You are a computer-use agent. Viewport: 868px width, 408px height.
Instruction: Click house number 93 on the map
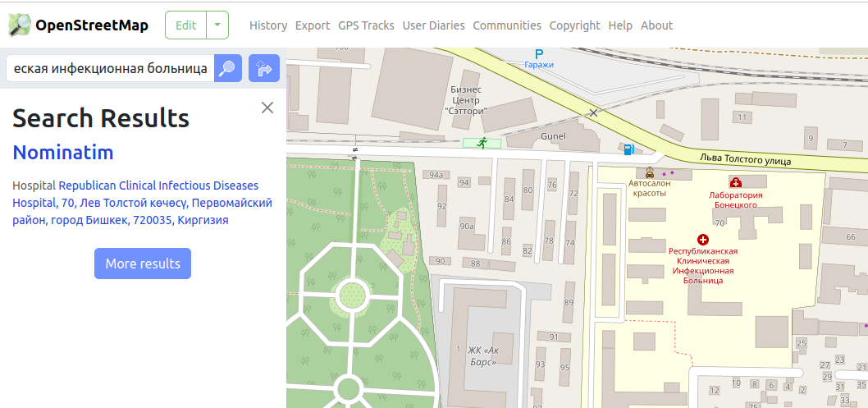tap(540, 364)
